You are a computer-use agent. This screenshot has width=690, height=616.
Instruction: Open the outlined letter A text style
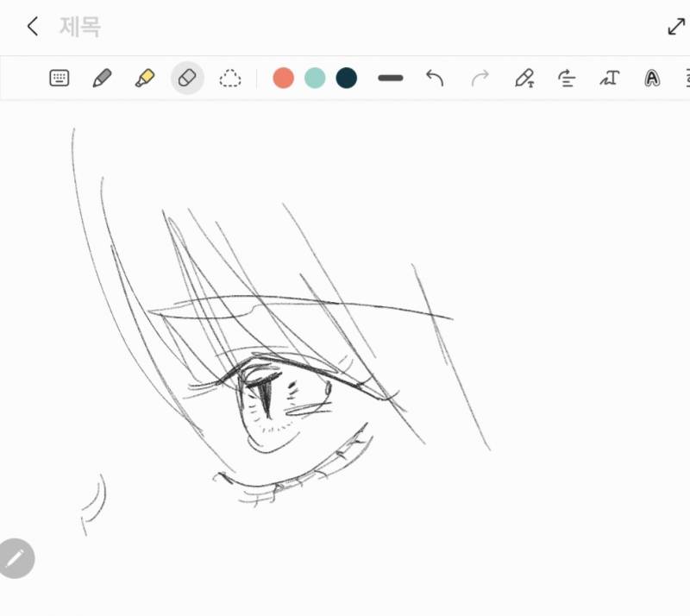pyautogui.click(x=652, y=79)
